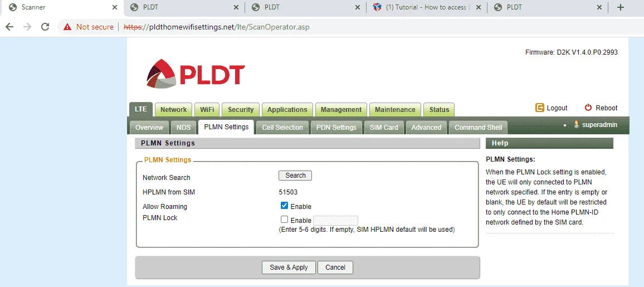644x287 pixels.
Task: Select the Advanced sub-tab
Action: tap(426, 128)
